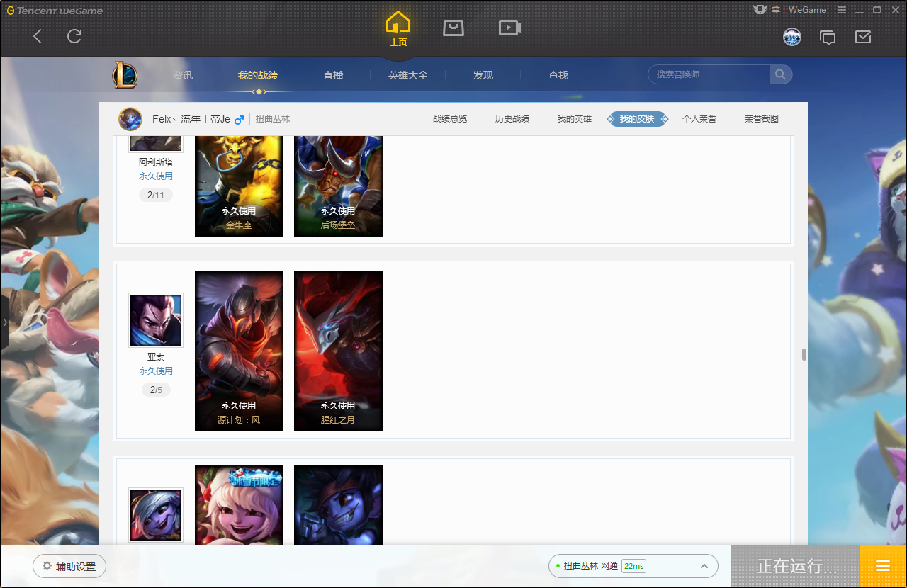
Task: Refresh the page with the reload icon
Action: [x=74, y=36]
